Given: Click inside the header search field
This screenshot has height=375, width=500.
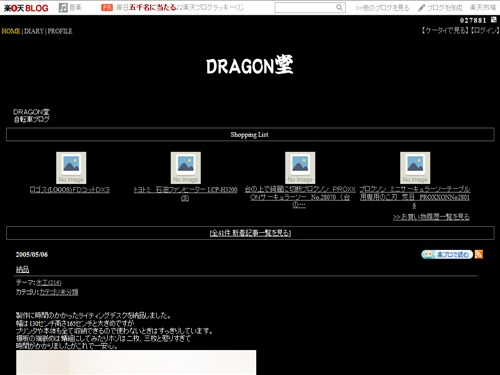Looking at the screenshot, I should [x=305, y=7].
